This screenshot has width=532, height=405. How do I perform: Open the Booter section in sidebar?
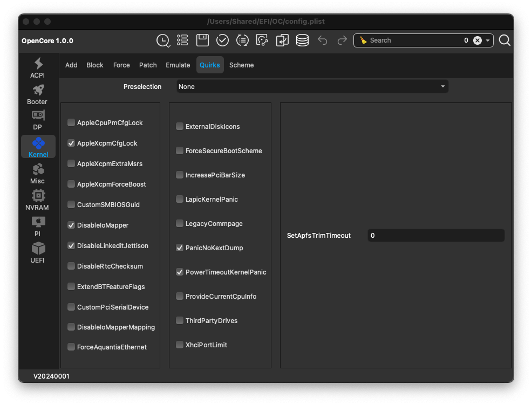coord(37,94)
